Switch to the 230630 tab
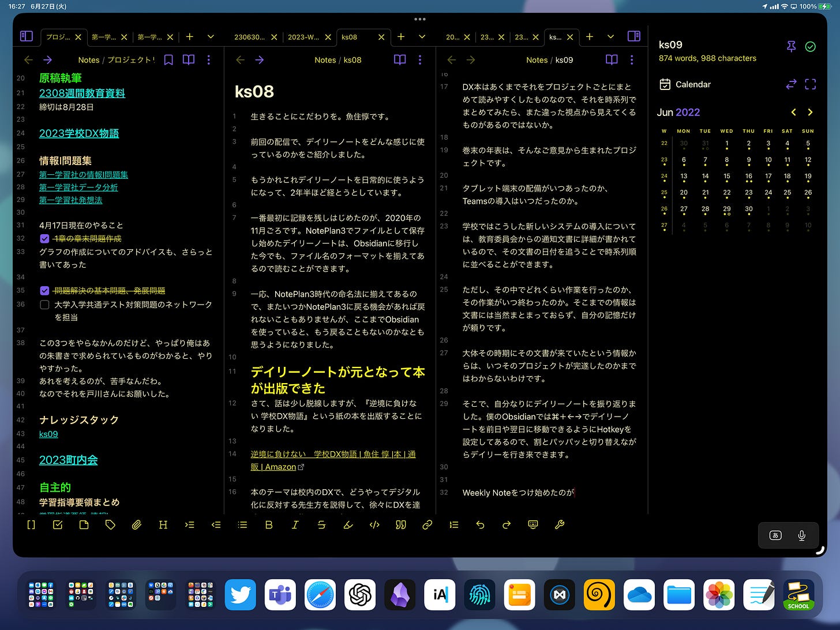Image resolution: width=840 pixels, height=630 pixels. coord(249,37)
